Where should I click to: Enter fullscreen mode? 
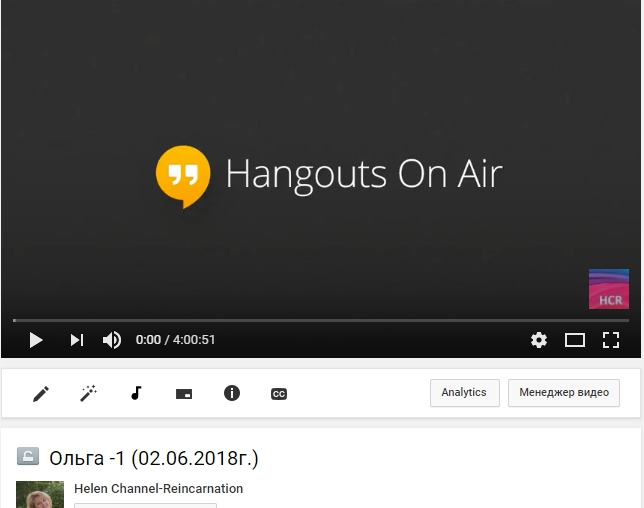[x=611, y=340]
